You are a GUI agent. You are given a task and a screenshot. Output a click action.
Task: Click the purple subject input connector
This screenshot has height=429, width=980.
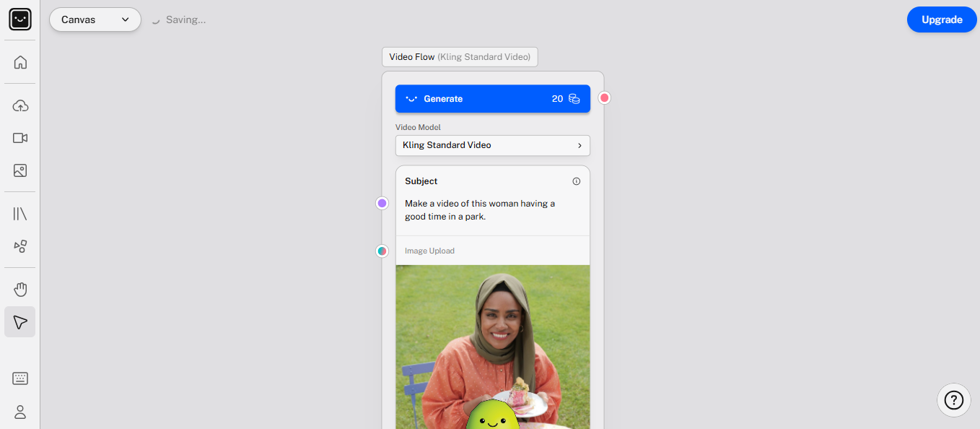[x=382, y=203]
